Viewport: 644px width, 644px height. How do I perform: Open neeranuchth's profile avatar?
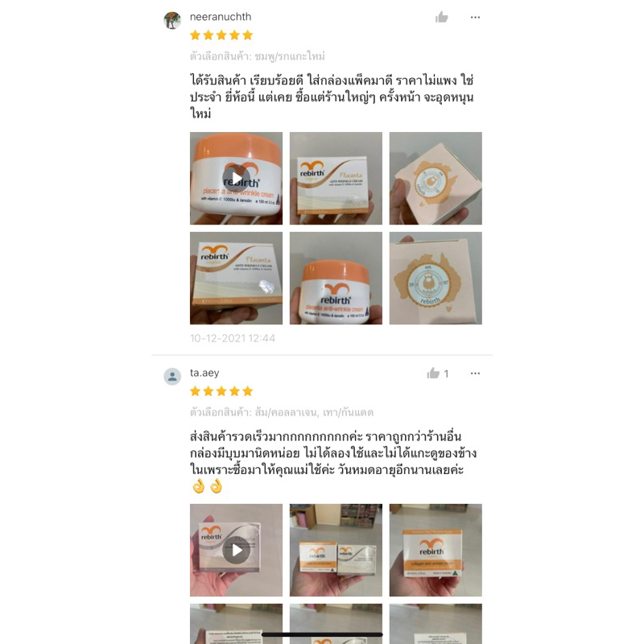click(172, 20)
